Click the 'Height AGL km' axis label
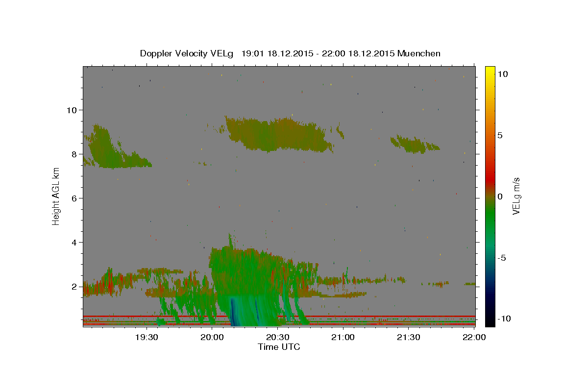 [x=56, y=196]
